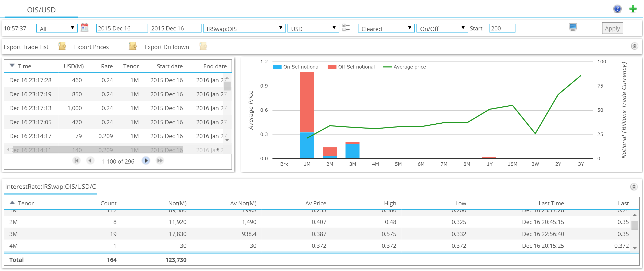Click the Apply button

point(612,28)
